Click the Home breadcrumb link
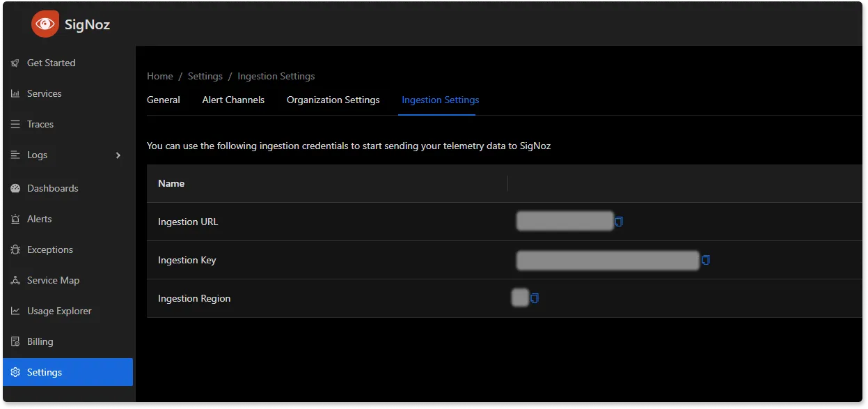This screenshot has height=409, width=868. point(160,76)
